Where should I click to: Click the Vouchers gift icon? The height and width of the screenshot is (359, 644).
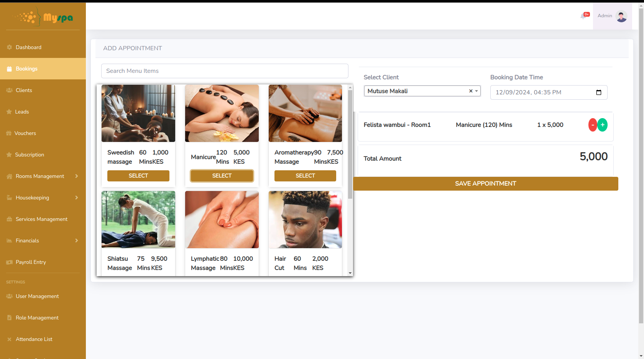pos(9,133)
